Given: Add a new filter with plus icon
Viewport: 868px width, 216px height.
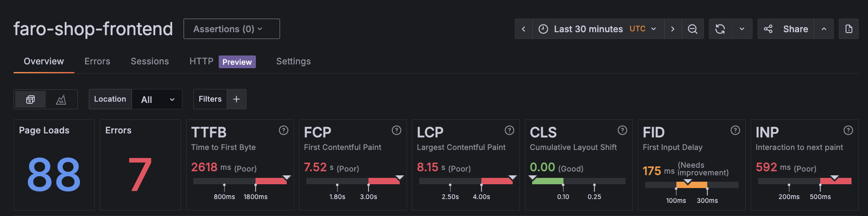Looking at the screenshot, I should 236,99.
